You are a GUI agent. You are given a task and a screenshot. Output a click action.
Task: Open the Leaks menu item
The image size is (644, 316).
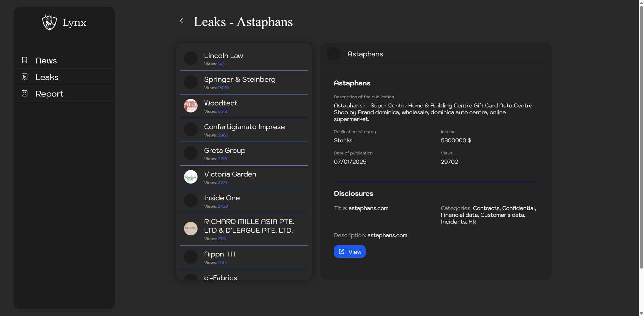(x=47, y=77)
